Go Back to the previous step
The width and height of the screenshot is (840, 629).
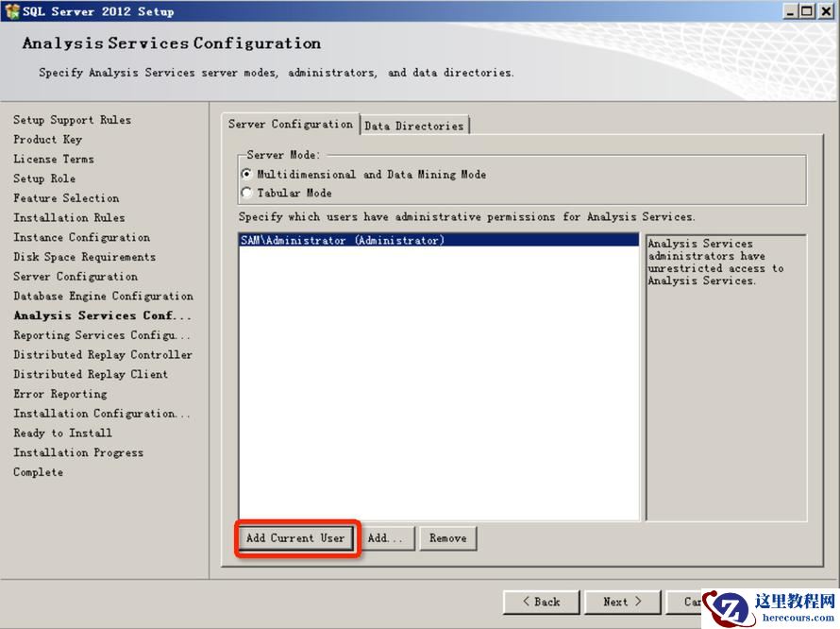(x=541, y=602)
